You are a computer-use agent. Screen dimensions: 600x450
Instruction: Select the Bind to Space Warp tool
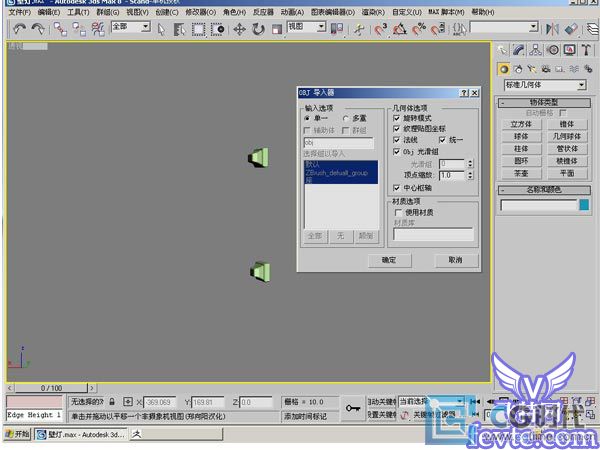[98, 29]
